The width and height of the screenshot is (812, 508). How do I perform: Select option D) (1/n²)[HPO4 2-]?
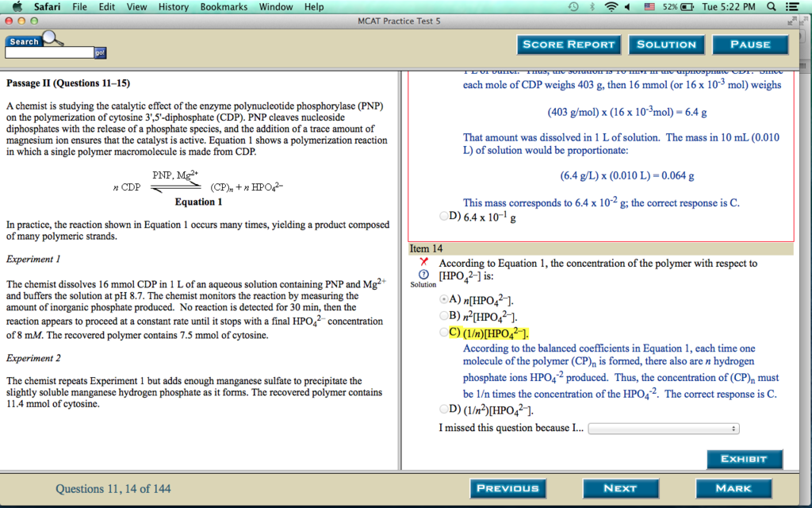point(444,410)
